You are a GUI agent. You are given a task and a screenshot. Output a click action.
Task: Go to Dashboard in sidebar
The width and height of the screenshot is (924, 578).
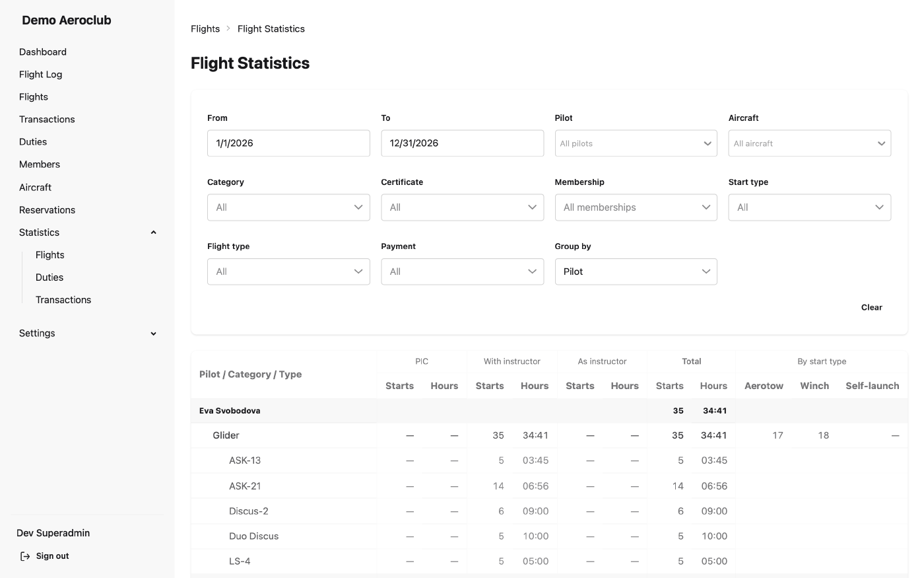pyautogui.click(x=43, y=52)
